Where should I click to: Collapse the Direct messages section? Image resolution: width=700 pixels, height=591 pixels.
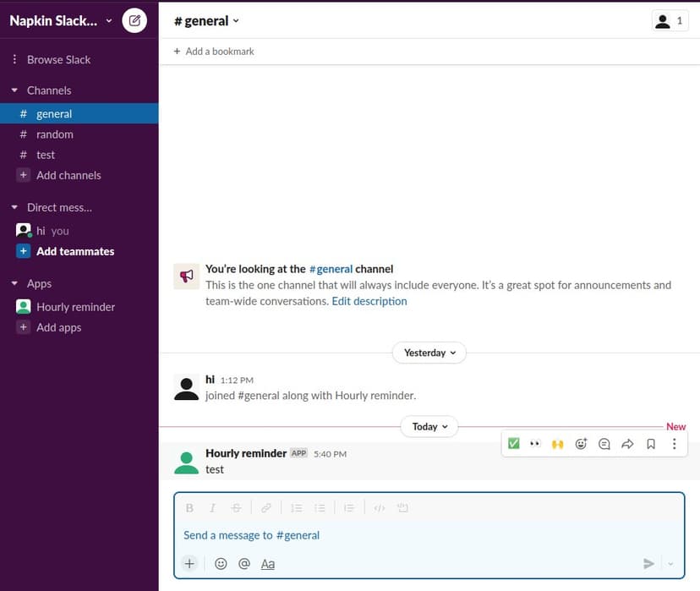(14, 207)
